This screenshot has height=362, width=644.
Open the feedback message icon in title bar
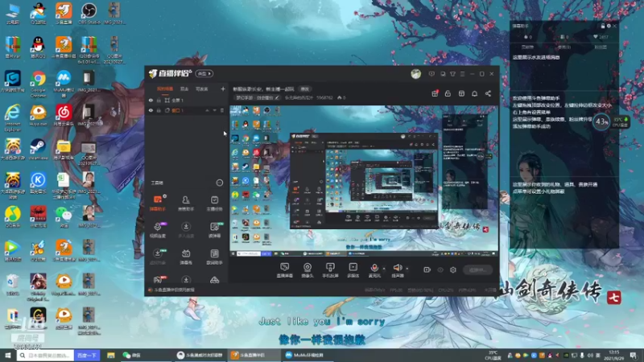click(x=431, y=74)
